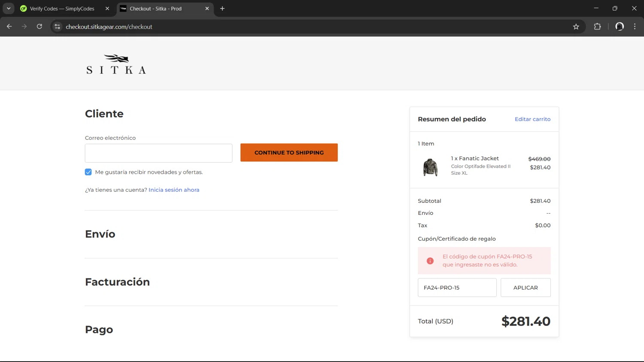Follow the Inicia sesión ahora link
The image size is (644, 362).
[x=174, y=190]
